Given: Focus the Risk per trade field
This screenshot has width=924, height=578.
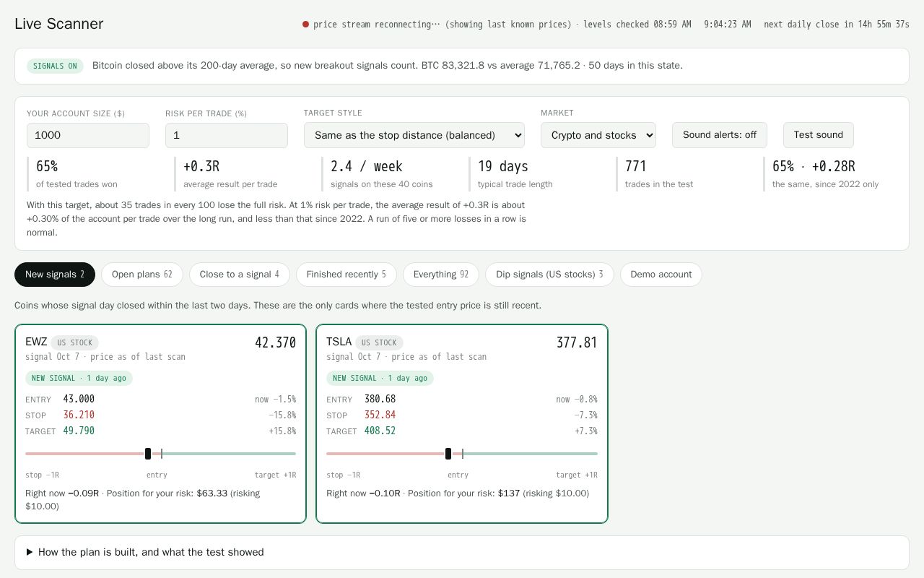Looking at the screenshot, I should click(227, 135).
